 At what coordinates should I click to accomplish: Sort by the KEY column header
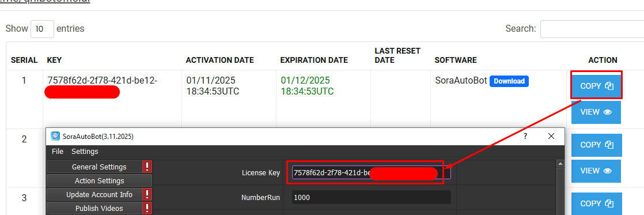point(54,60)
